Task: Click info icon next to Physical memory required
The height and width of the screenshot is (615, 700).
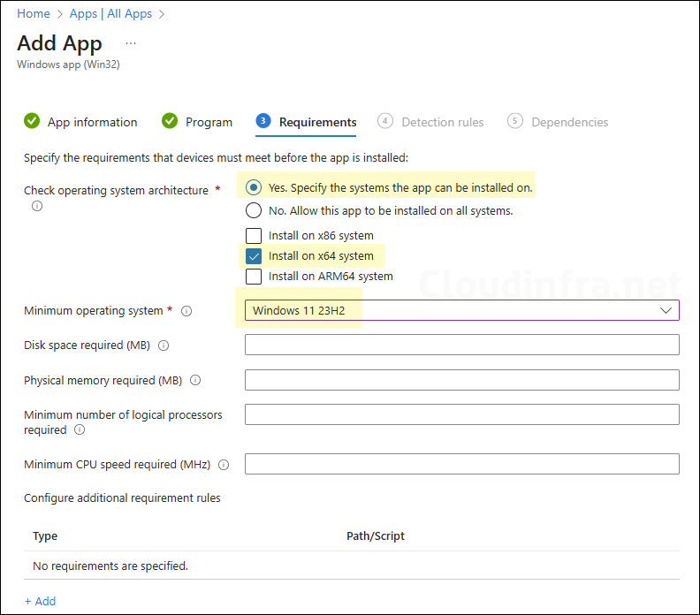Action: pyautogui.click(x=195, y=380)
